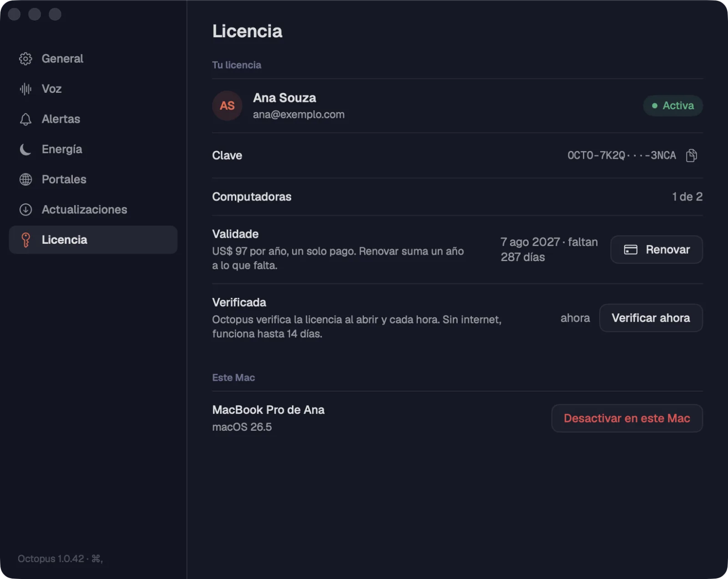The width and height of the screenshot is (728, 579).
Task: Click the Voz waveform icon
Action: pos(25,89)
